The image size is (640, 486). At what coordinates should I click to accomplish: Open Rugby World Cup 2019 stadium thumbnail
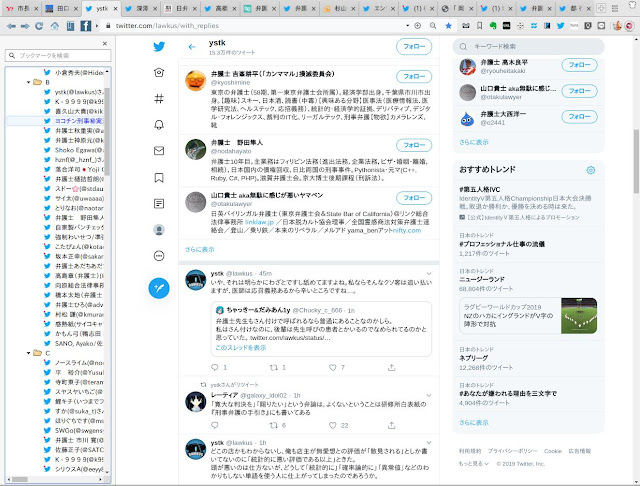tap(579, 316)
